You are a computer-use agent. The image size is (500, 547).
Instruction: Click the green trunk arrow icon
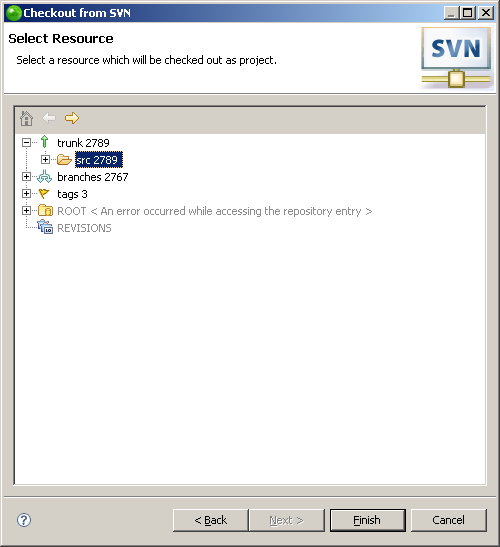pos(44,142)
